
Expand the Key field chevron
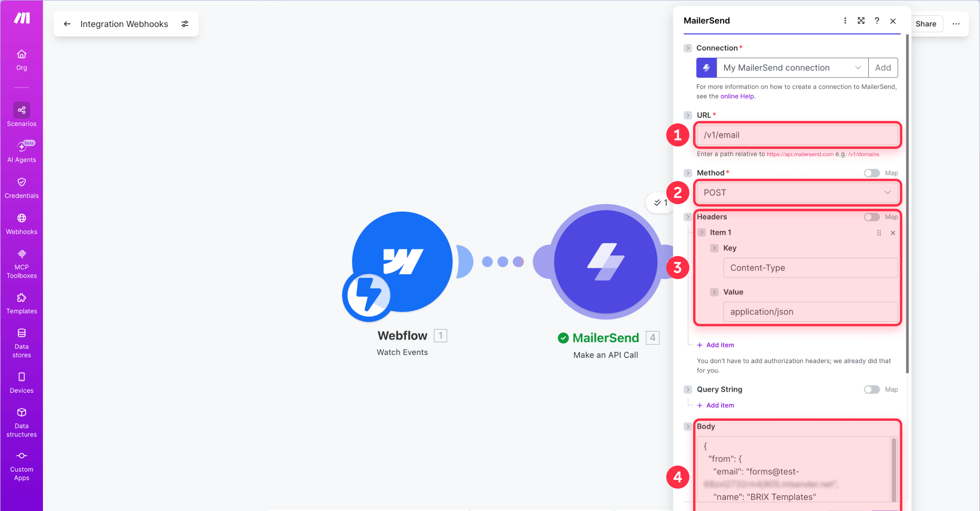[x=714, y=248]
